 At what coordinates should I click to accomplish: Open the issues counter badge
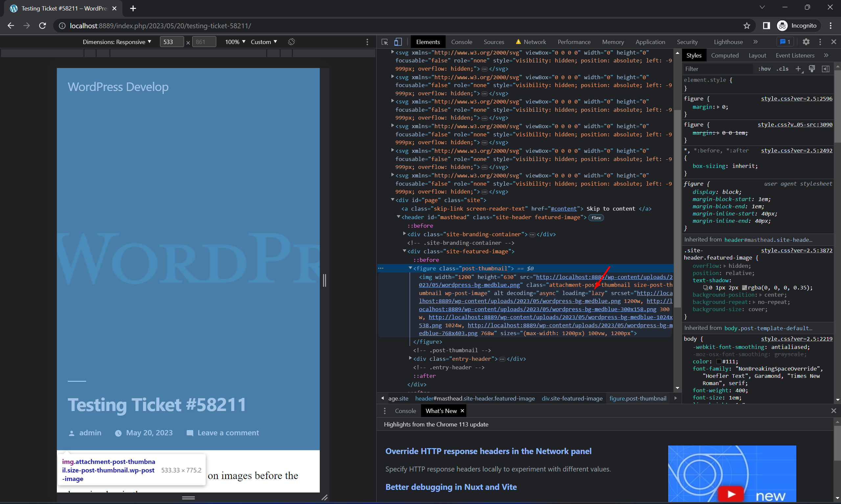tap(785, 42)
